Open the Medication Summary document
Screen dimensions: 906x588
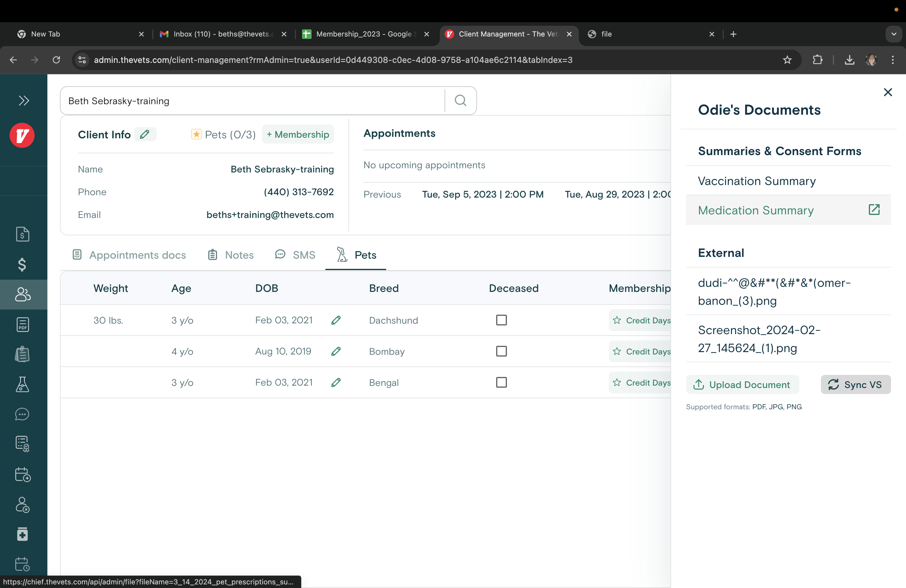[788, 210]
